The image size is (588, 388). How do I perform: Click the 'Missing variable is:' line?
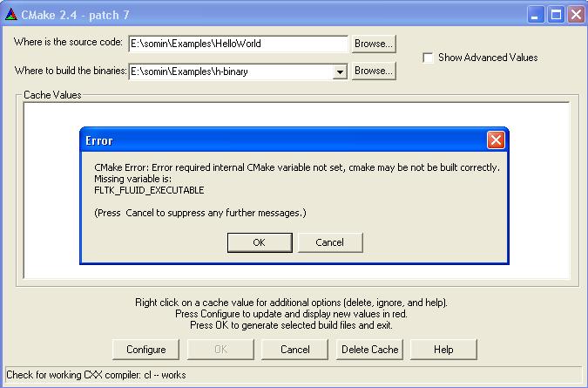click(132, 179)
